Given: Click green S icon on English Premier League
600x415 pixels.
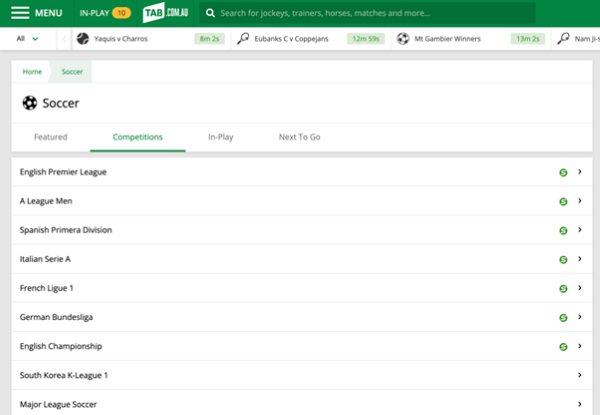Looking at the screenshot, I should tap(563, 173).
